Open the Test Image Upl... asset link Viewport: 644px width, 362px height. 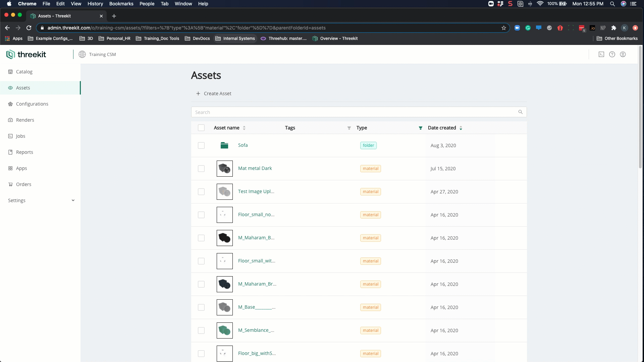(256, 191)
